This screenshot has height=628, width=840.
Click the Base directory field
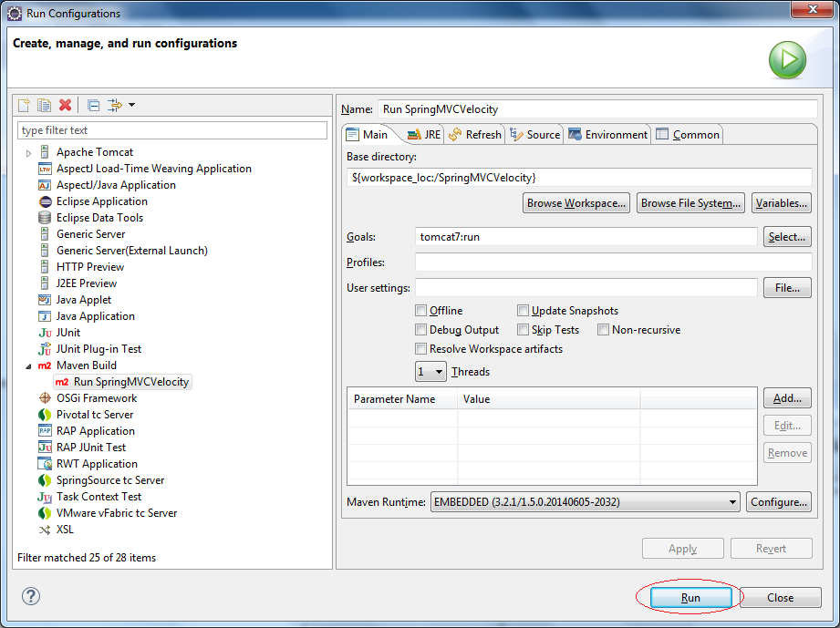pyautogui.click(x=579, y=177)
